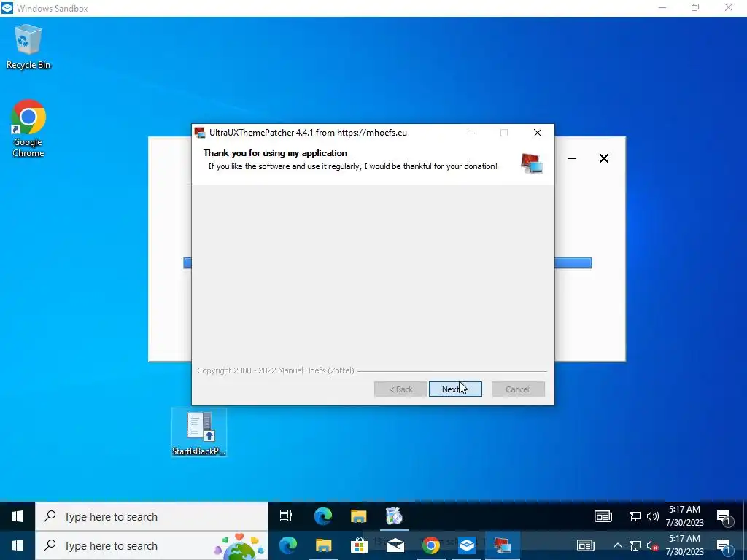Click the search box showing the Earth illustration
Screen dimensions: 747x560
click(x=152, y=545)
